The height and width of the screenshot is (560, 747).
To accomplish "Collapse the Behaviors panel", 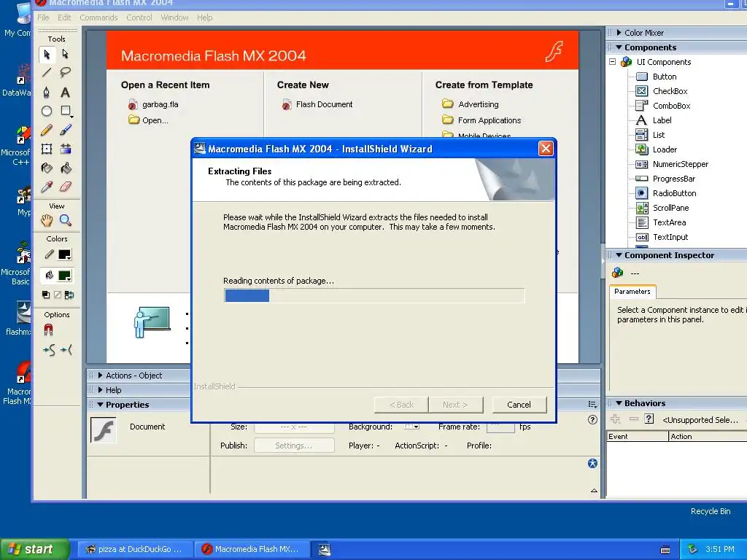I will point(619,403).
